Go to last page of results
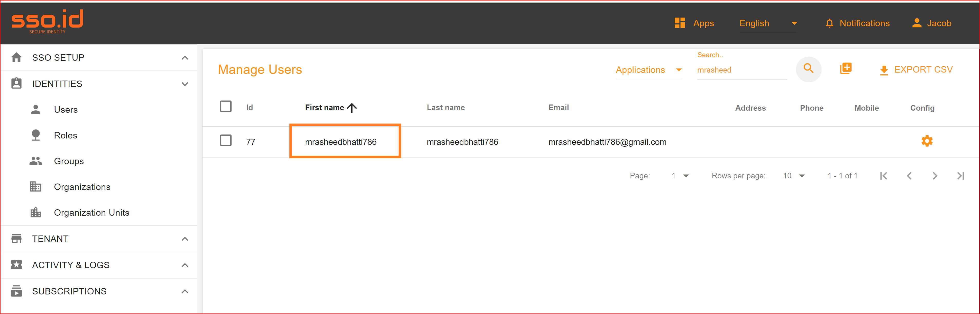 (x=960, y=176)
